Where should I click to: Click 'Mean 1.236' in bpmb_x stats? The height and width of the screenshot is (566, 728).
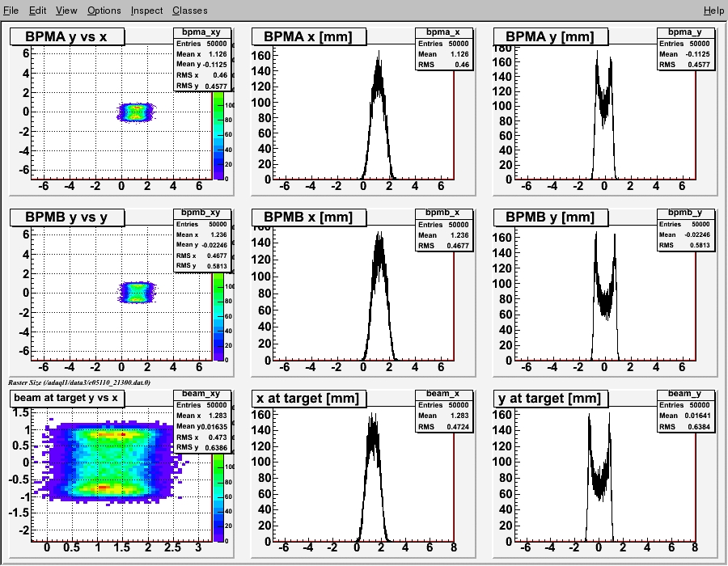pos(444,235)
